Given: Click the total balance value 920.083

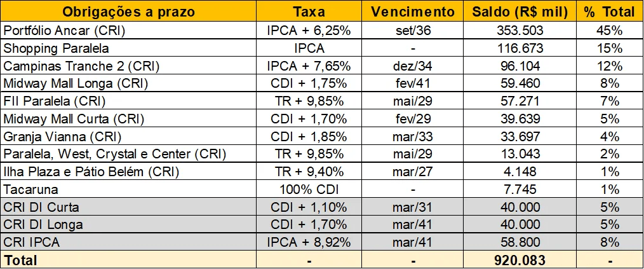Looking at the screenshot, I should pos(520,260).
